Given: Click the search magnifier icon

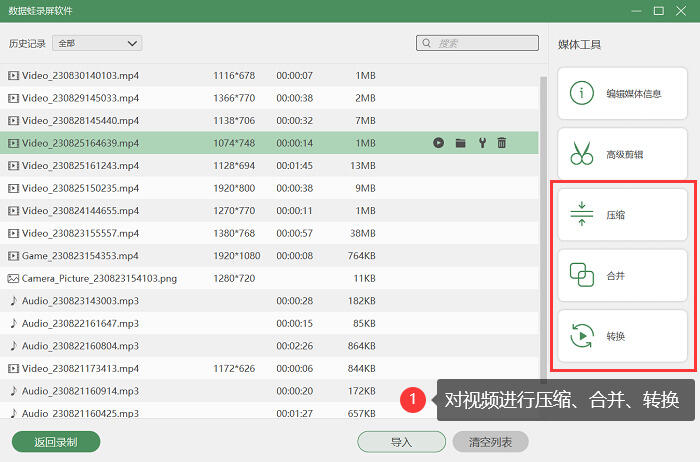Looking at the screenshot, I should point(426,43).
